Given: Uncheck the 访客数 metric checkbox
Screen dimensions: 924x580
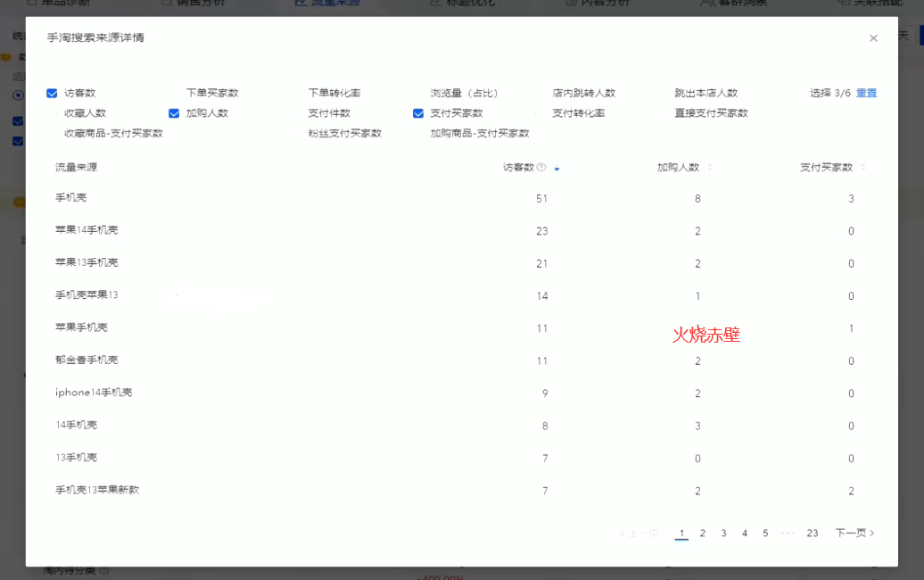Looking at the screenshot, I should (52, 93).
